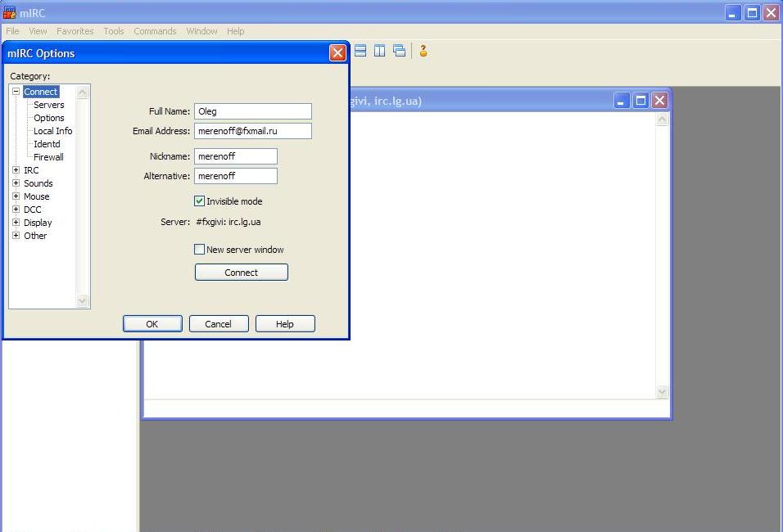Expand the Sounds category
This screenshot has height=532, width=783.
tap(16, 183)
